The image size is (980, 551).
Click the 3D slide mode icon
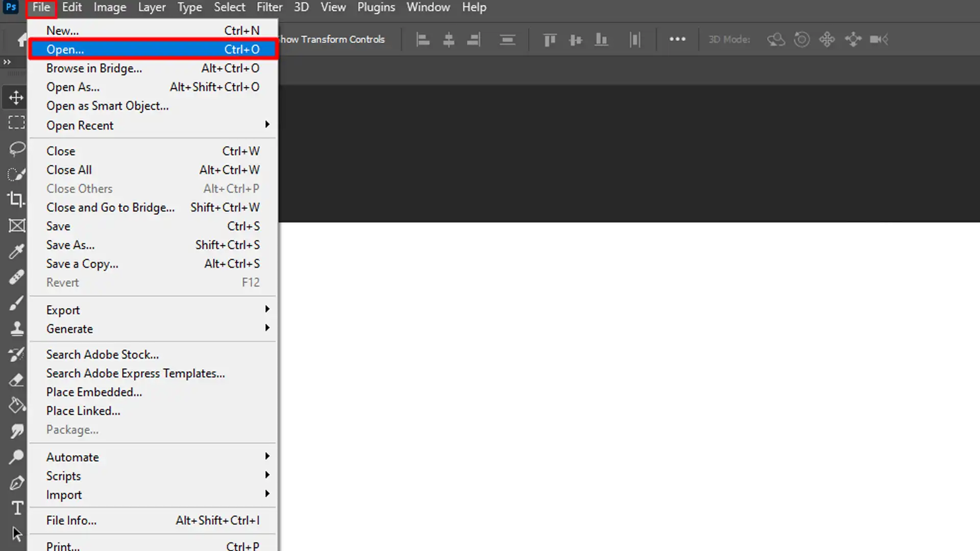(853, 39)
